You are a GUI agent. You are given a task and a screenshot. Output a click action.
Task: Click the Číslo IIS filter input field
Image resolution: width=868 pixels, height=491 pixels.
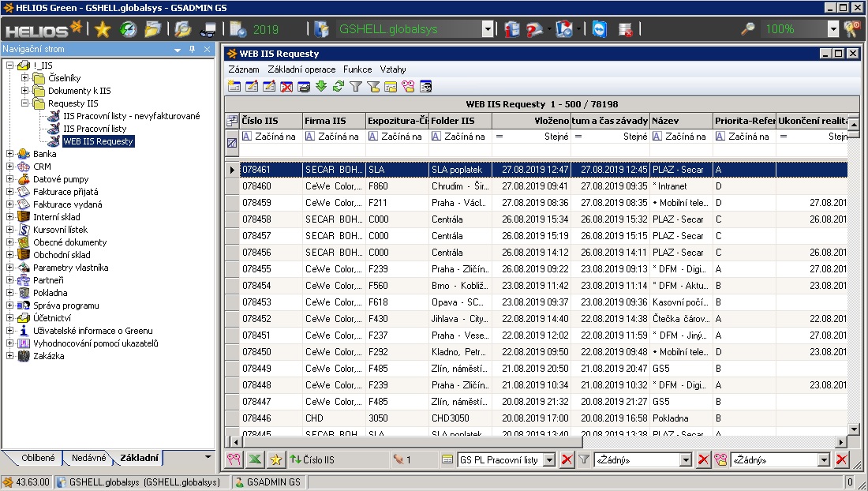pos(271,151)
